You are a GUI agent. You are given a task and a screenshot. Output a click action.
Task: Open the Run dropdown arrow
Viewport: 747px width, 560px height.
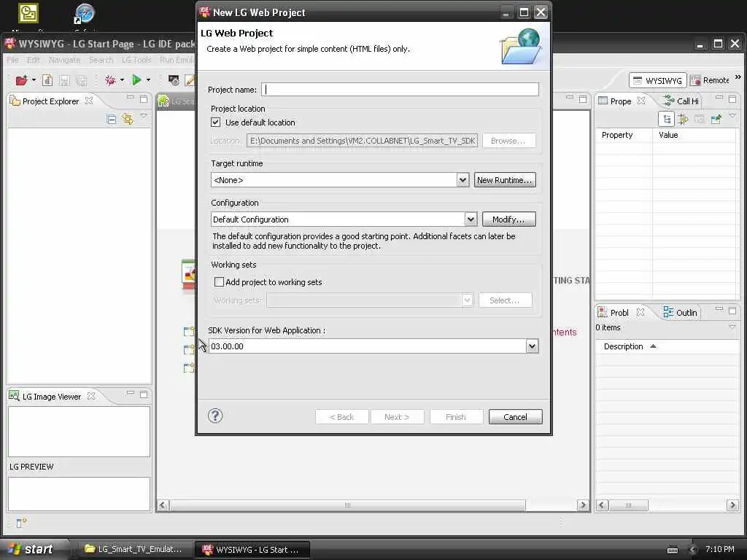[148, 80]
